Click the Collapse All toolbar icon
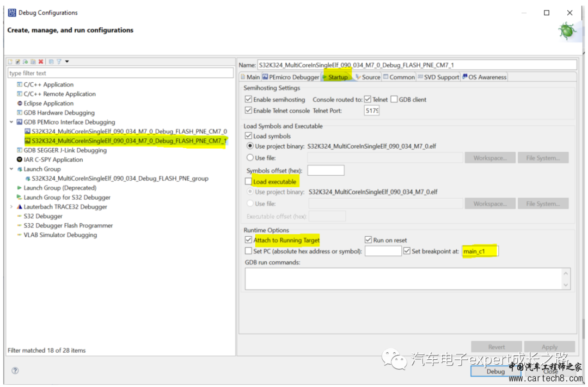 coord(51,62)
